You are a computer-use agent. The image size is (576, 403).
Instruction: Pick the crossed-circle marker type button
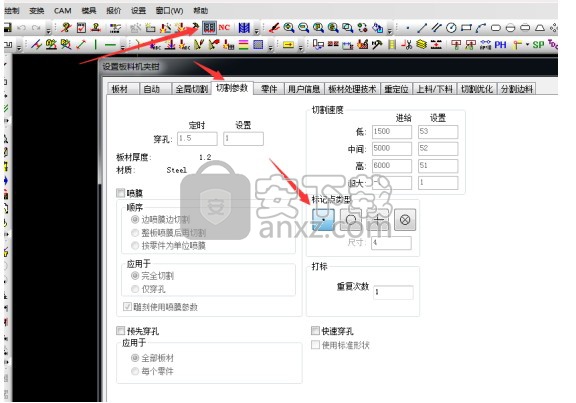tap(405, 220)
